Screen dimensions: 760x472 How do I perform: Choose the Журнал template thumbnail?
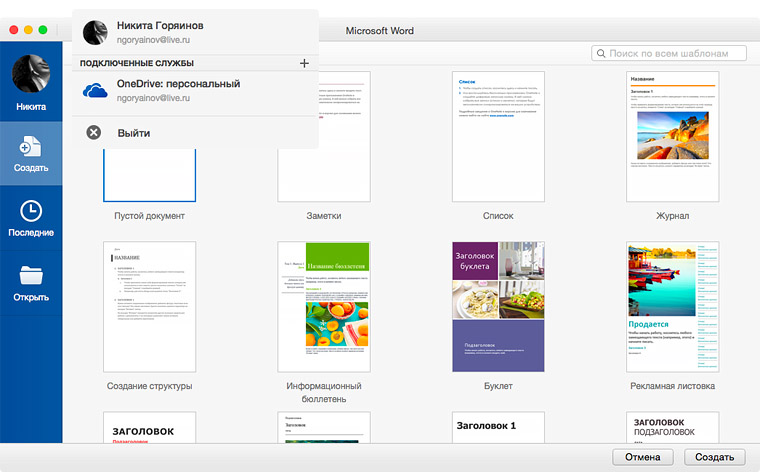coord(673,137)
